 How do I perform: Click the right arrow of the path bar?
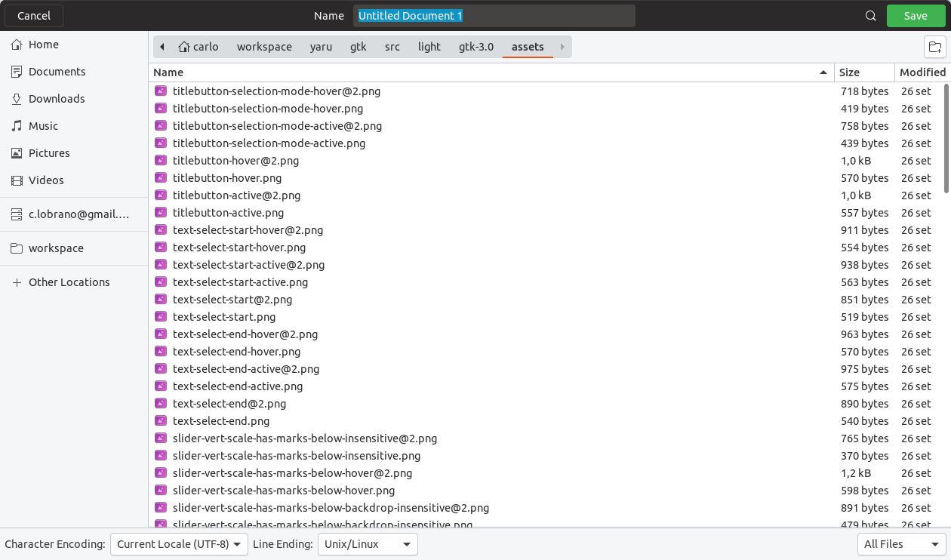click(562, 47)
